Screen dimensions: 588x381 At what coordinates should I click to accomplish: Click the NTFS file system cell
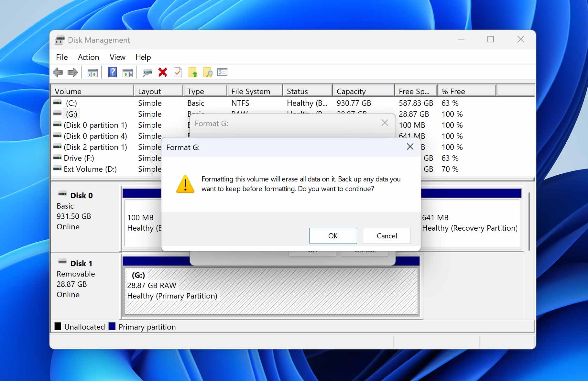pos(240,103)
